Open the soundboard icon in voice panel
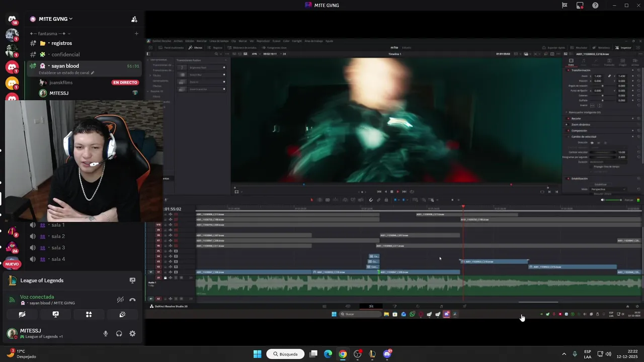Viewport: 644px width, 362px height. tap(122, 314)
